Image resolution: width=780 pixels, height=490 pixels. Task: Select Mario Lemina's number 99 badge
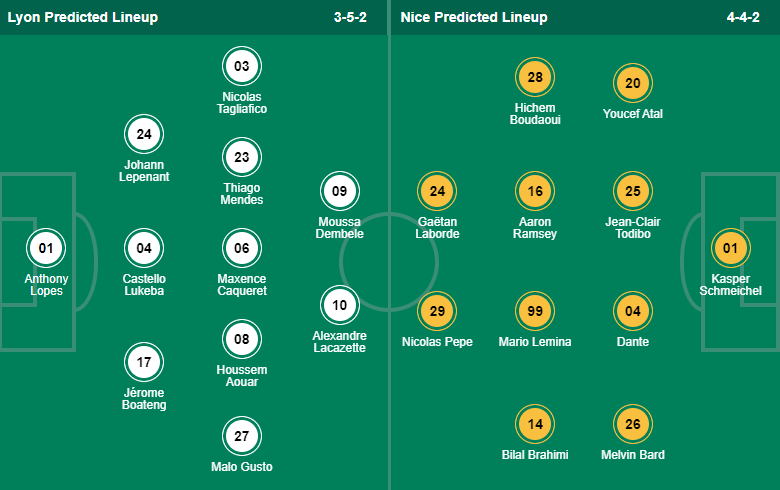point(535,312)
